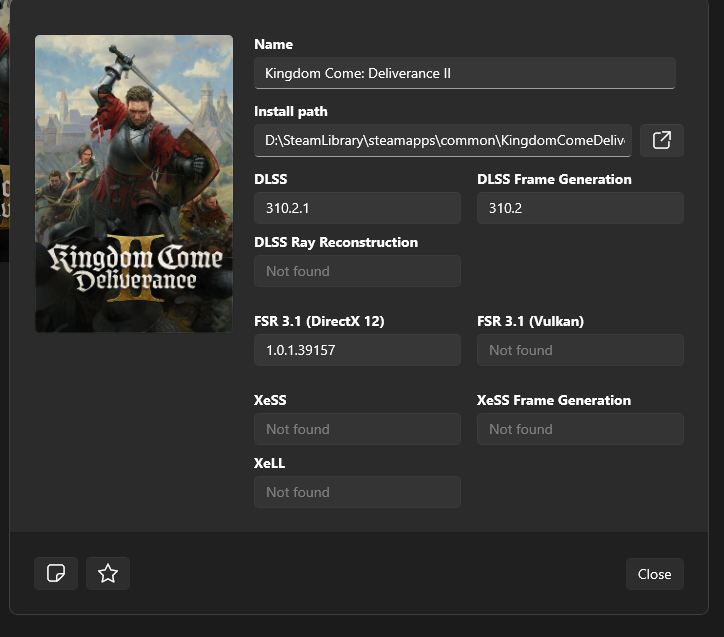Select the XeSS Not found field
Screen dimensions: 724x637
357,429
